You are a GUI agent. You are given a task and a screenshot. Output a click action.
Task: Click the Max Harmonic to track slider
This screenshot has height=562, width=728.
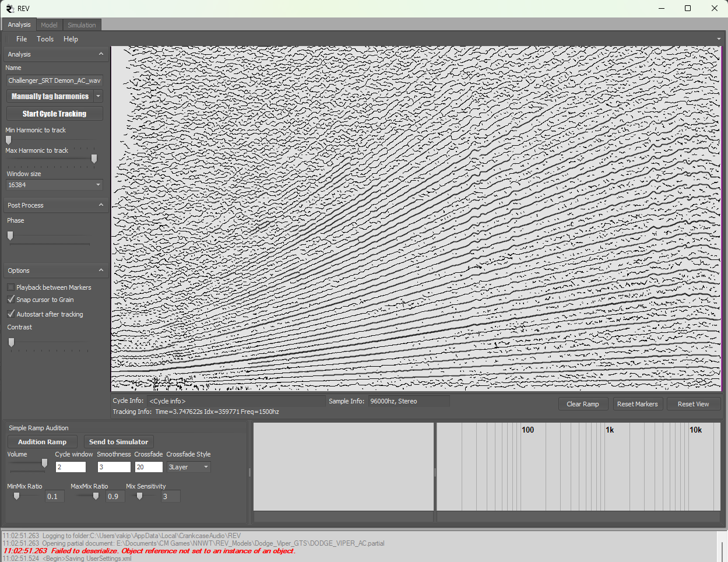pyautogui.click(x=94, y=159)
